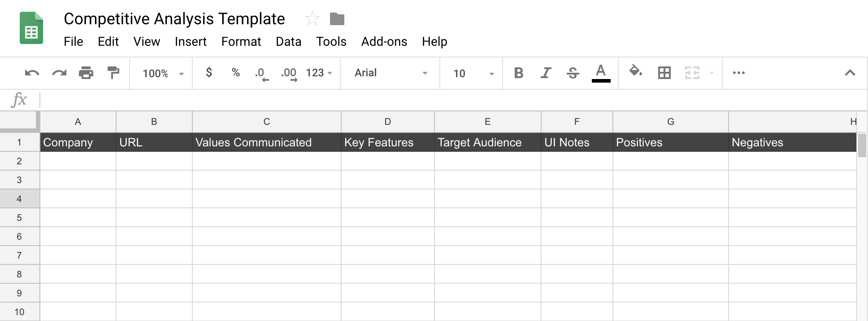
Task: Click the move to folder icon
Action: [337, 19]
